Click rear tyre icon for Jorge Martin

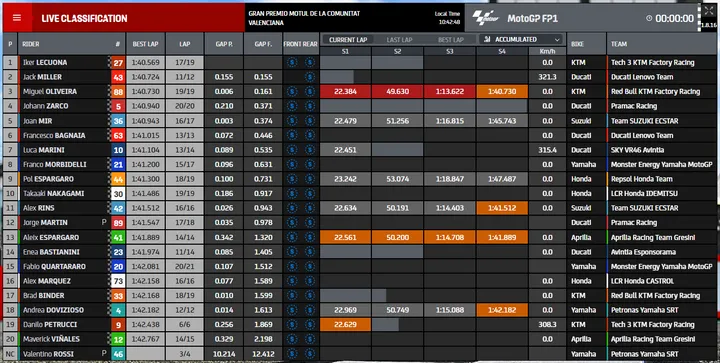310,223
